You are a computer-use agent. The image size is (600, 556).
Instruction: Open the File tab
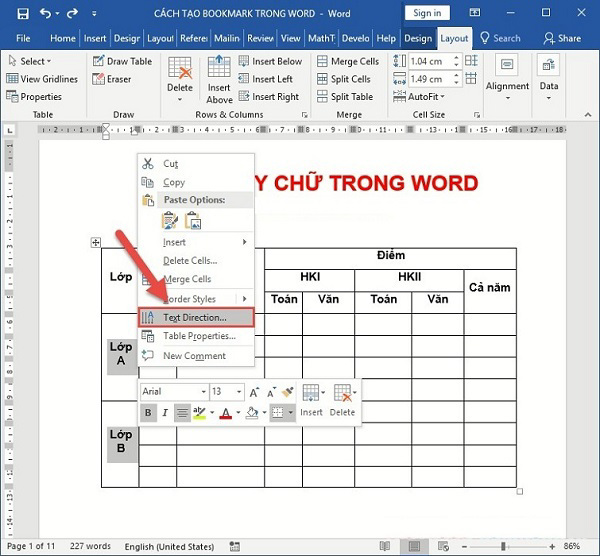tap(23, 38)
